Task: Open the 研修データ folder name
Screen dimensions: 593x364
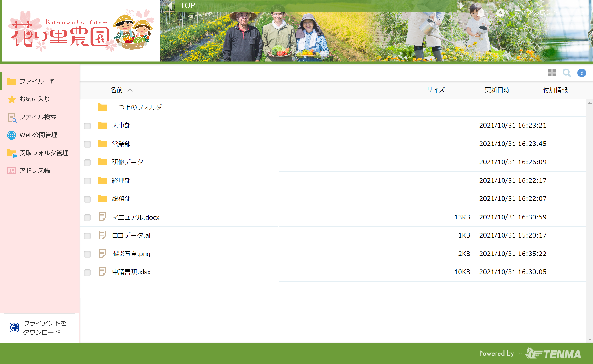Action: click(128, 162)
